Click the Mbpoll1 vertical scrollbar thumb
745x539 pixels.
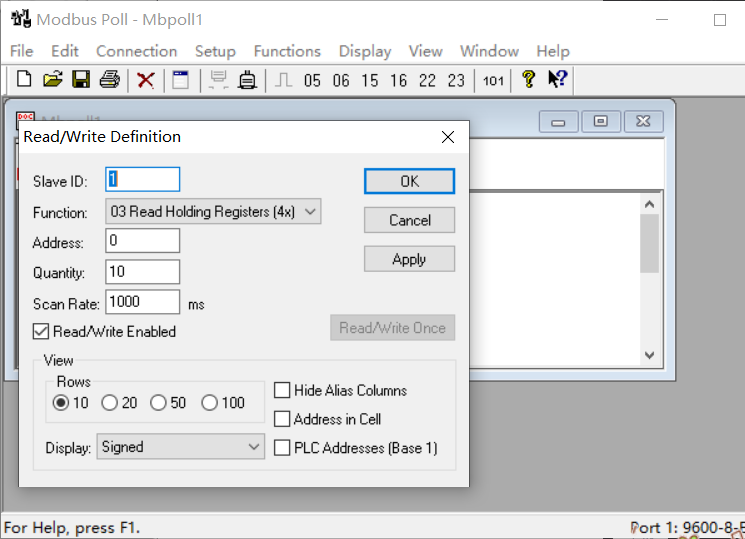point(649,244)
